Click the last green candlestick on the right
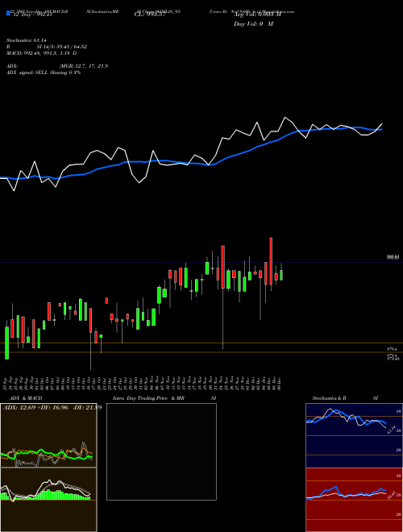 tap(281, 275)
